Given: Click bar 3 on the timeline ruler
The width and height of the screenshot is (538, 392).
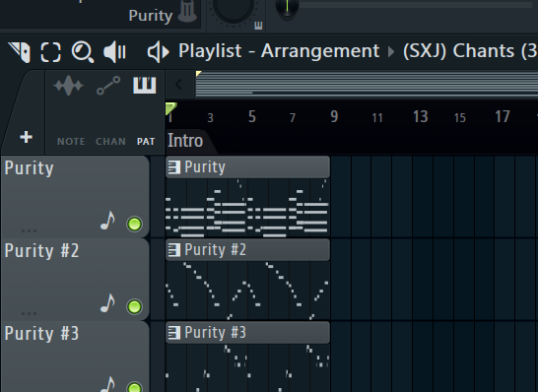Looking at the screenshot, I should pos(210,118).
